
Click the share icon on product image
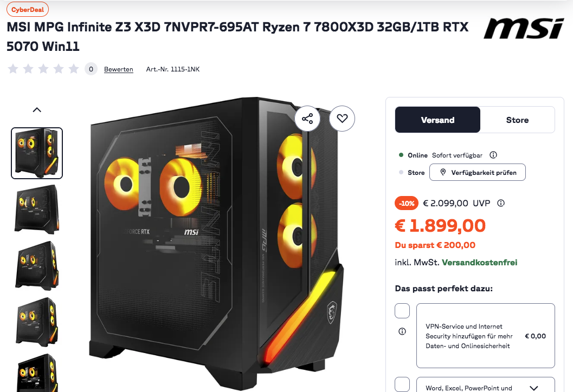point(307,118)
